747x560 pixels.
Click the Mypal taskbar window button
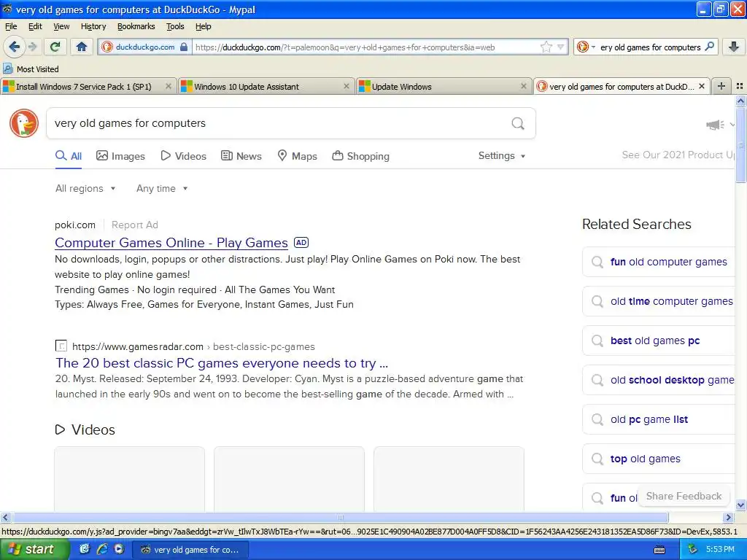point(190,550)
